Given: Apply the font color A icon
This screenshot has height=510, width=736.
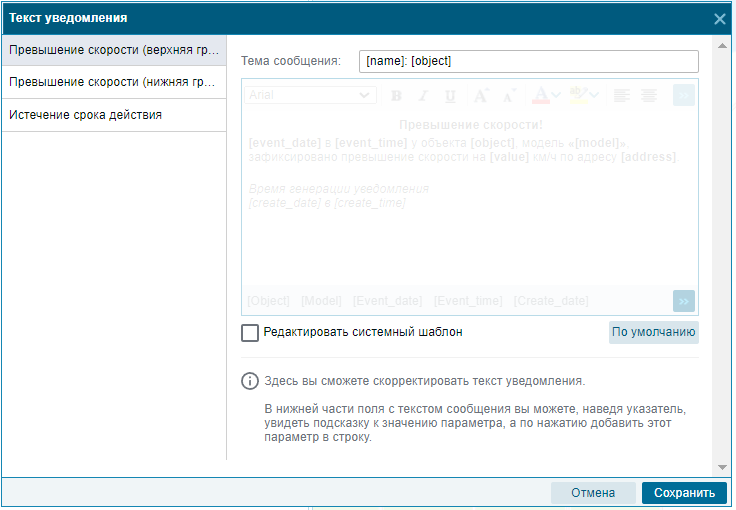Looking at the screenshot, I should click(x=540, y=95).
